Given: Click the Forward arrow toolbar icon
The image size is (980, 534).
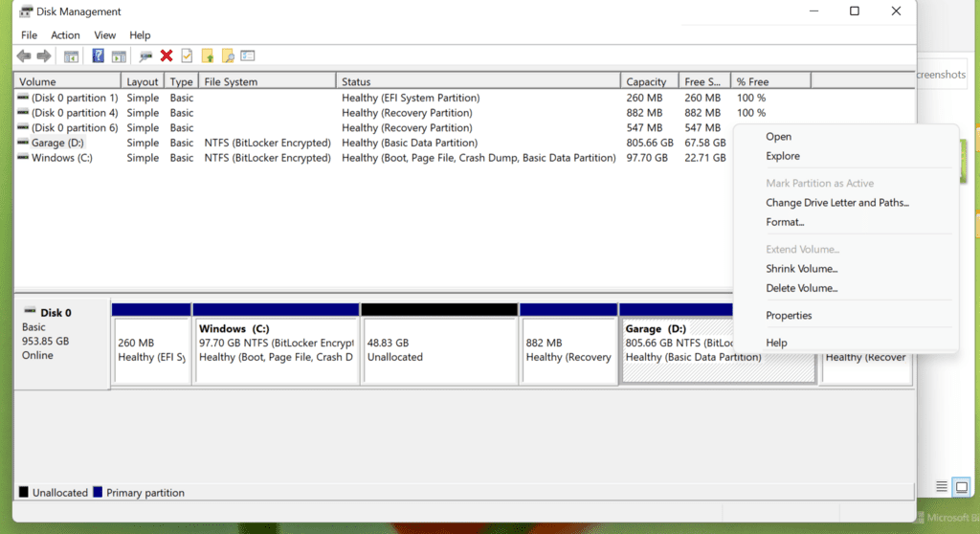Looking at the screenshot, I should (44, 56).
